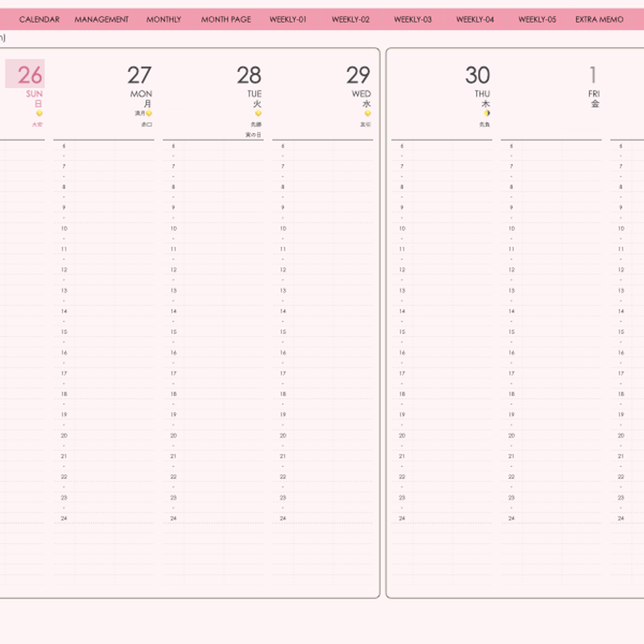Click the waning moon icon under Thursday 30
644x644 pixels.
[x=486, y=113]
